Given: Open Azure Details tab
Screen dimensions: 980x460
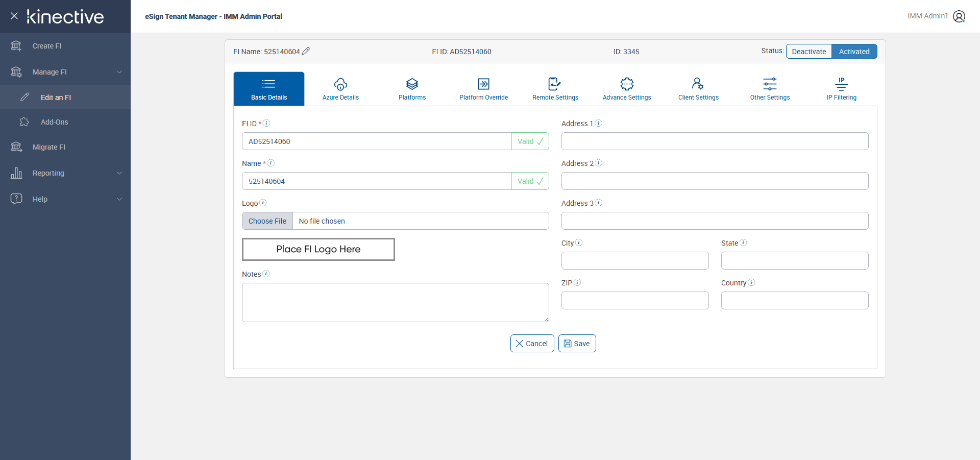Looking at the screenshot, I should click(340, 89).
